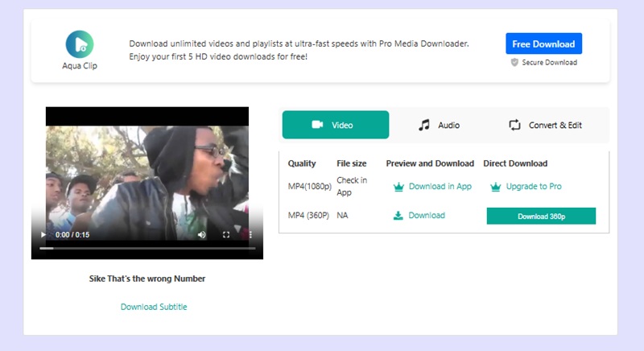
Task: Click the 'Check in App' file size cell
Action: [x=352, y=187]
